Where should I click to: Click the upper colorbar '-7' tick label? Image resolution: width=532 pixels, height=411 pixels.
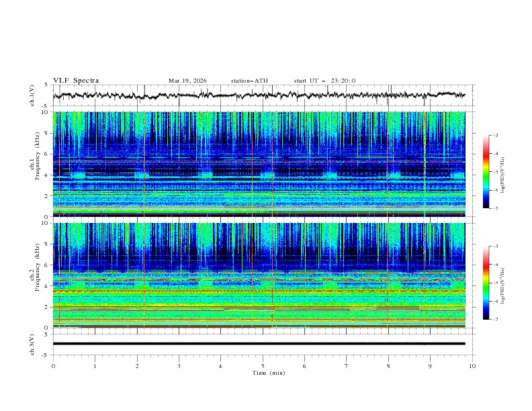(x=496, y=208)
